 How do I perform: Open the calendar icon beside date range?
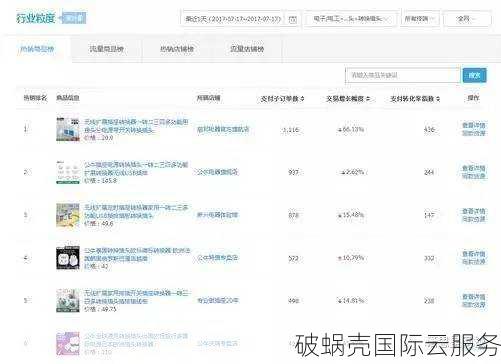(292, 19)
